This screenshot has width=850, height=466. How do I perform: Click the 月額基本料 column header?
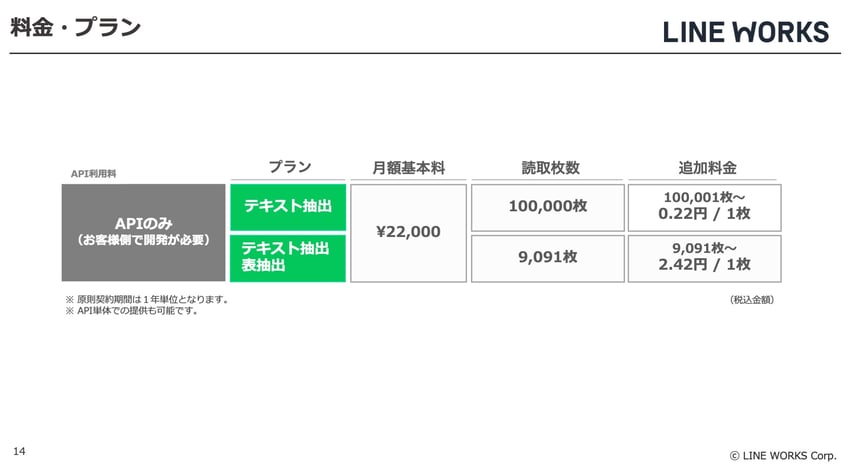(x=408, y=168)
